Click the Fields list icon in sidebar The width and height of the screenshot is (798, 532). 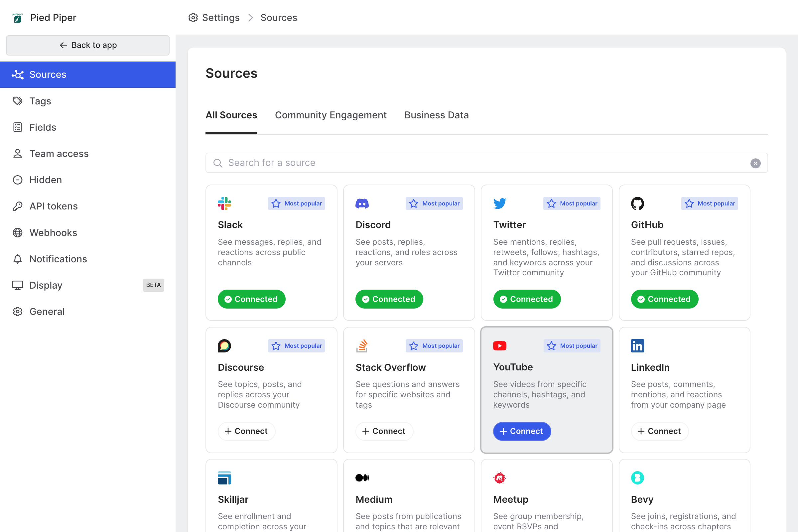[18, 127]
